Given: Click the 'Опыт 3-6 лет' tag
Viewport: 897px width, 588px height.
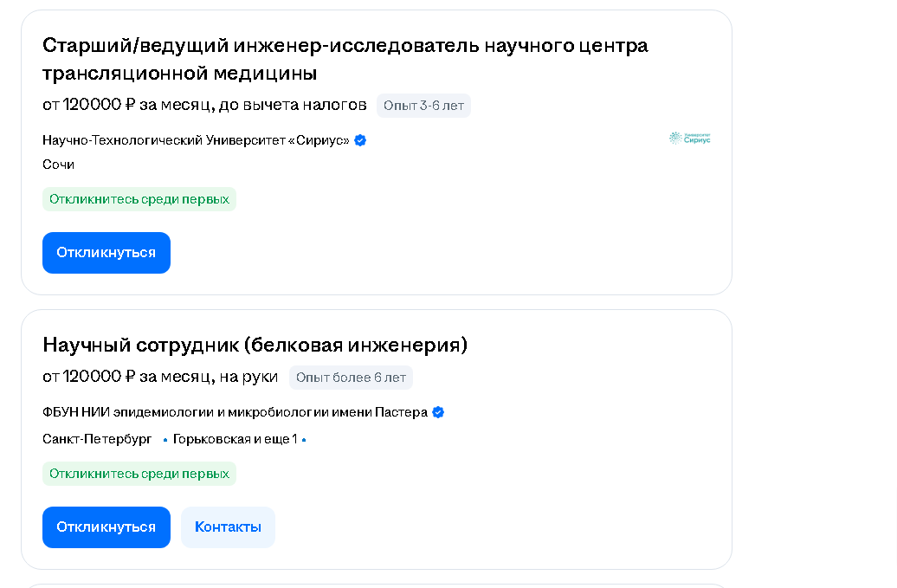Looking at the screenshot, I should point(423,106).
